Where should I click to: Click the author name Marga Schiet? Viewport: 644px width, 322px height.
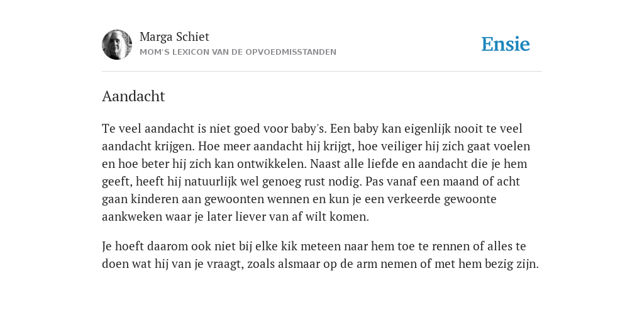(174, 36)
